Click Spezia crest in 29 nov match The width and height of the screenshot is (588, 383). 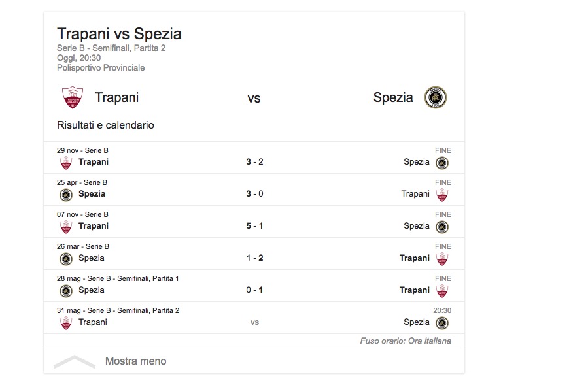coord(443,163)
